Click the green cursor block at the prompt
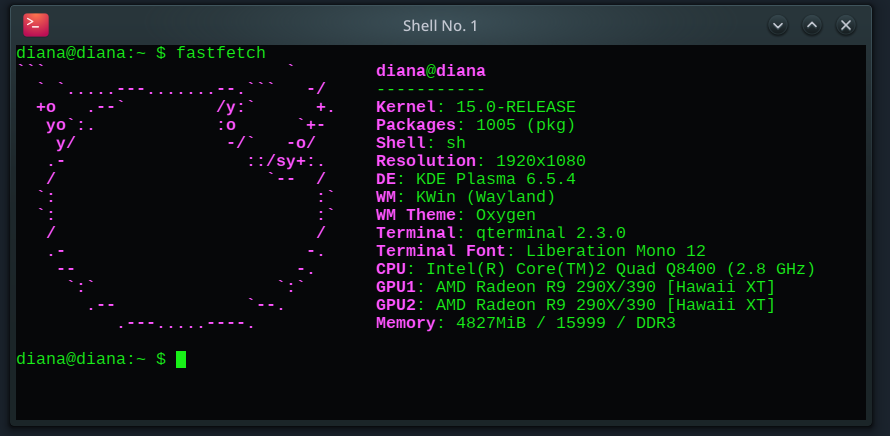Viewport: 890px width, 436px height. point(181,359)
